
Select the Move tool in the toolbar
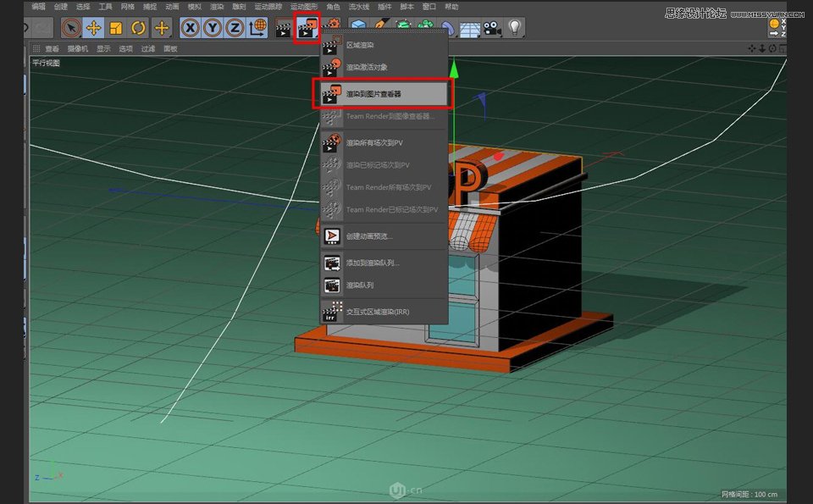[95, 28]
